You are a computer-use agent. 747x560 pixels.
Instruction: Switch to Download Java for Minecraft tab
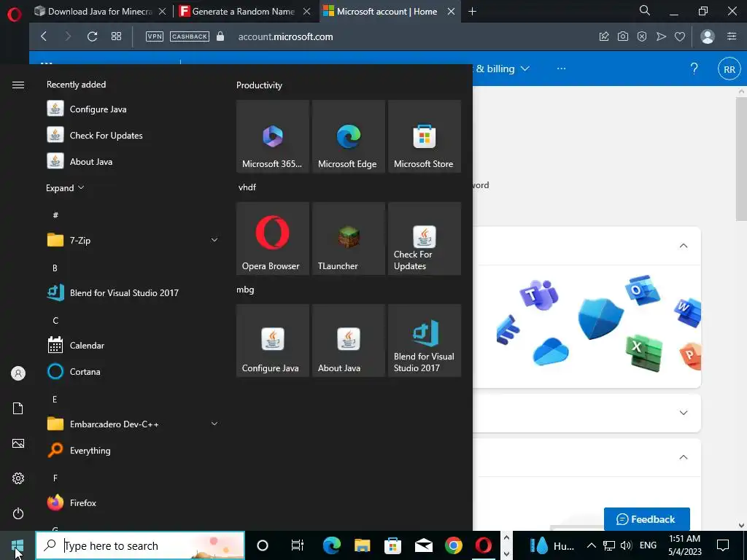click(99, 12)
